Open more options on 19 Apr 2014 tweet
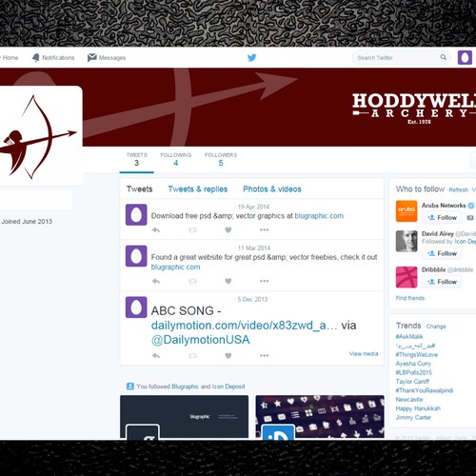The image size is (476, 476). coord(265,229)
